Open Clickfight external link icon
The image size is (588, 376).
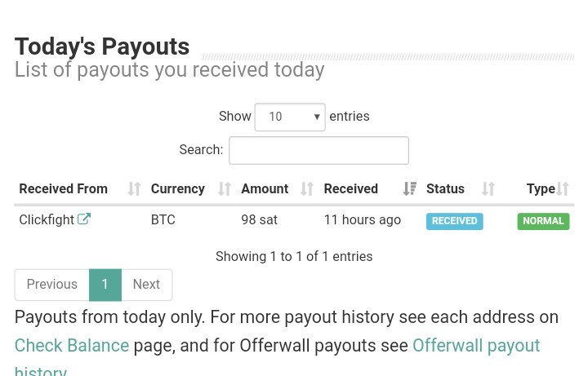click(x=84, y=219)
